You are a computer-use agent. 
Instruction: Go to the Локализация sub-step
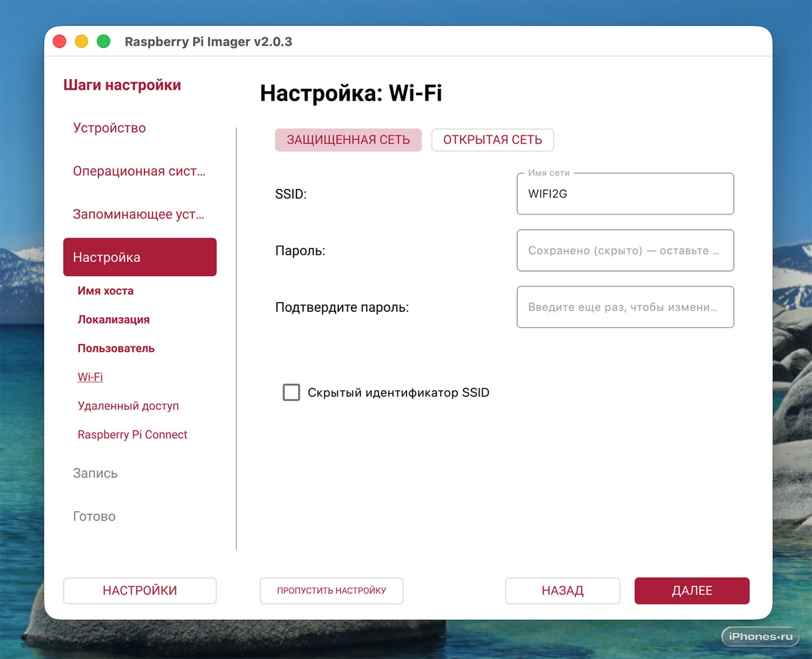click(x=114, y=319)
